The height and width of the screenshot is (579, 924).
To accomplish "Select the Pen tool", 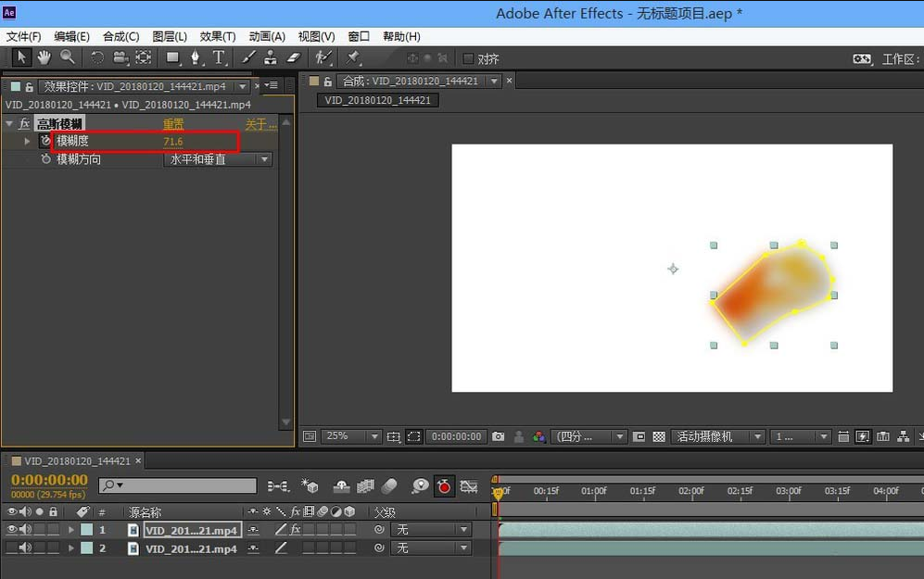I will click(196, 57).
